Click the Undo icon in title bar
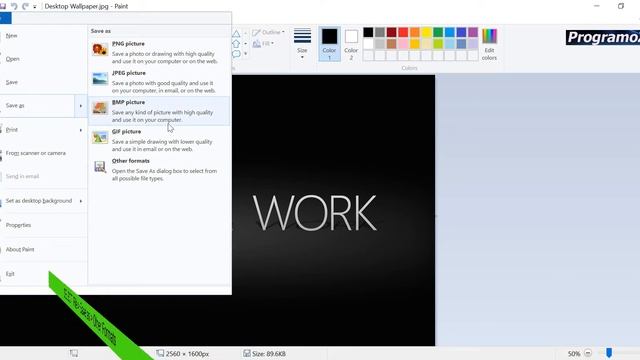The width and height of the screenshot is (640, 360). [14, 6]
